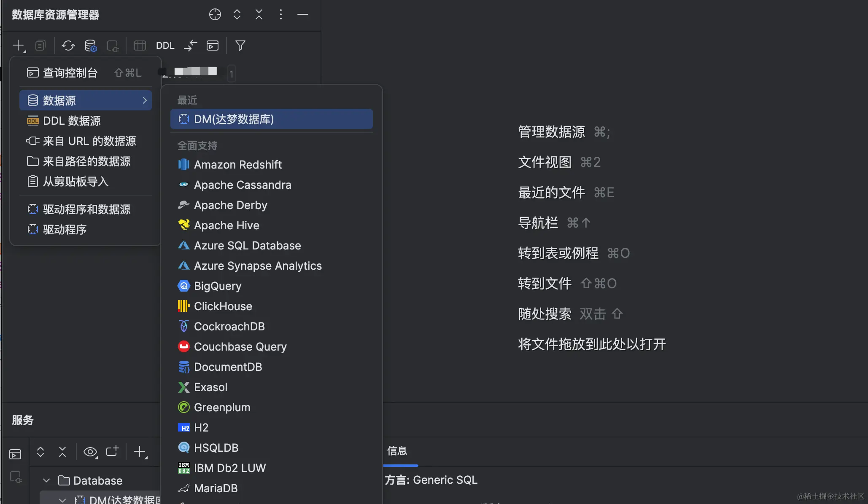Click the Filter funnel icon

(x=240, y=46)
